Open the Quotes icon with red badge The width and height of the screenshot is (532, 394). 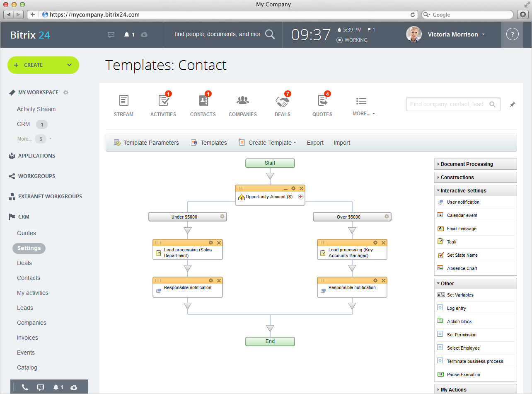[x=322, y=104]
